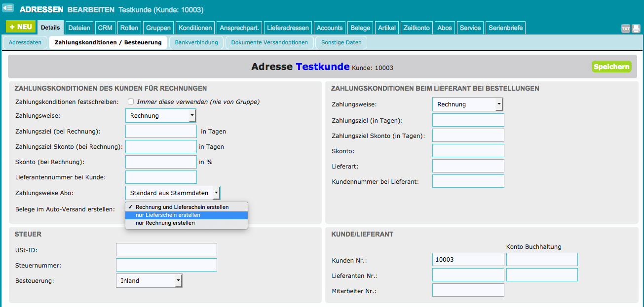Enable 'Immer diese verwenden' checkbox
The width and height of the screenshot is (644, 307).
(131, 102)
